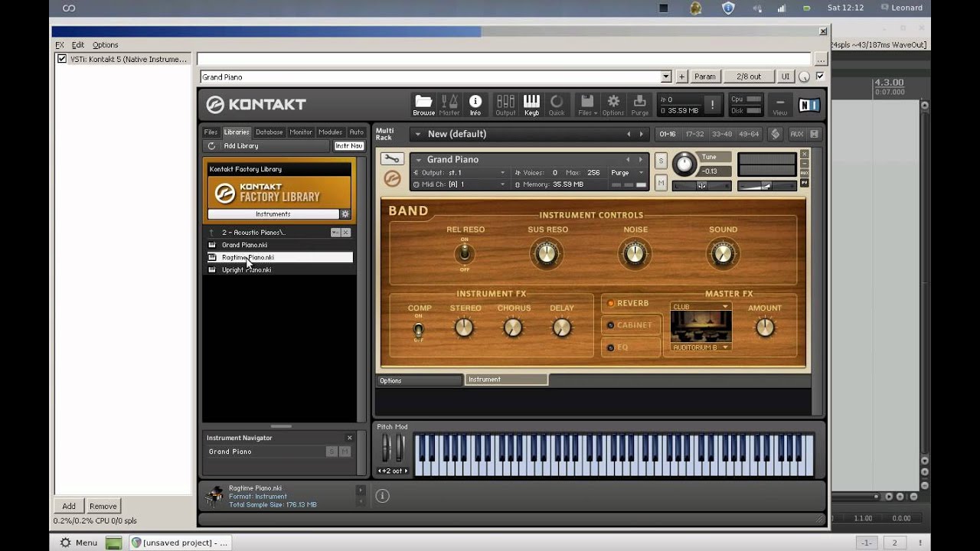Open the Grand Piano preset dropdown
This screenshot has width=980, height=551.
[665, 77]
